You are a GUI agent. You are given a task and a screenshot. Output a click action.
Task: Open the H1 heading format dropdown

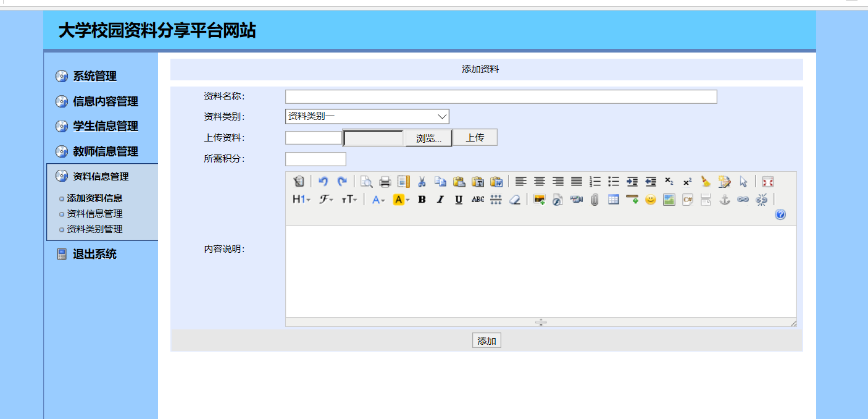point(301,200)
